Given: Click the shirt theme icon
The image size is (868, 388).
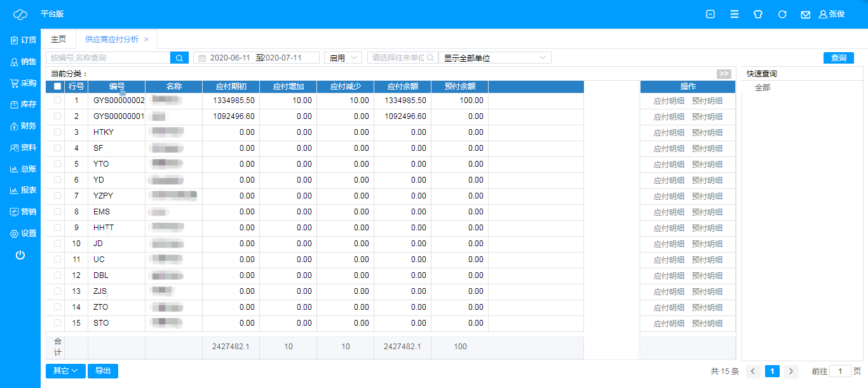Looking at the screenshot, I should [758, 14].
